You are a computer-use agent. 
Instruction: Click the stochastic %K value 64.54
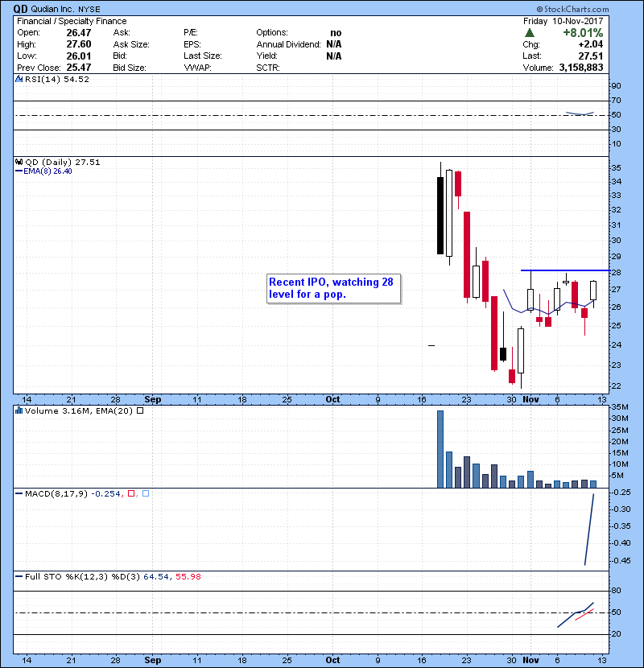click(x=156, y=576)
